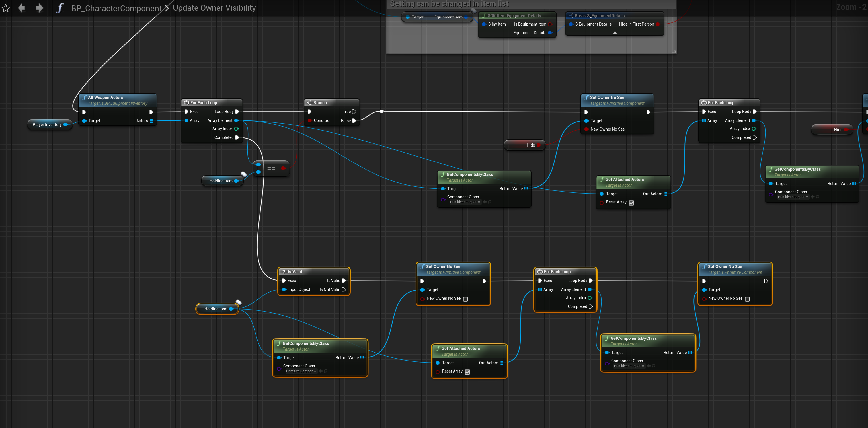The height and width of the screenshot is (428, 868).
Task: Click the Break S_EquipmentDetails header icon
Action: click(571, 15)
